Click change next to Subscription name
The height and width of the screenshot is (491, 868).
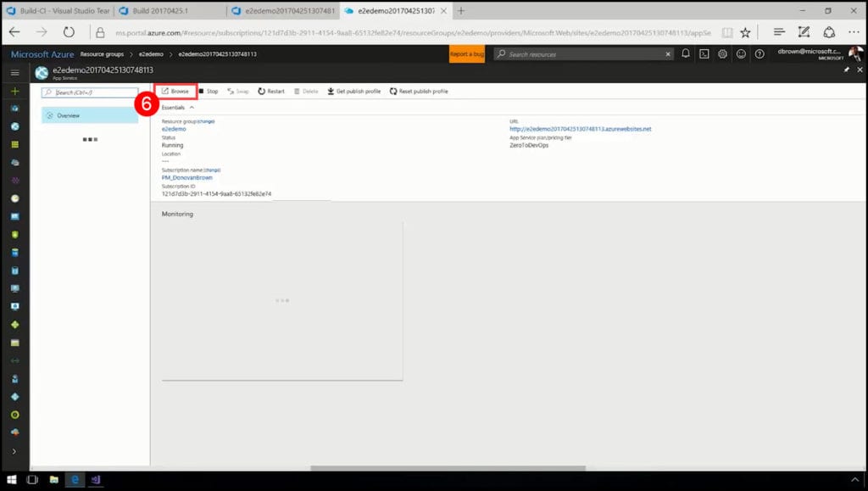point(212,170)
